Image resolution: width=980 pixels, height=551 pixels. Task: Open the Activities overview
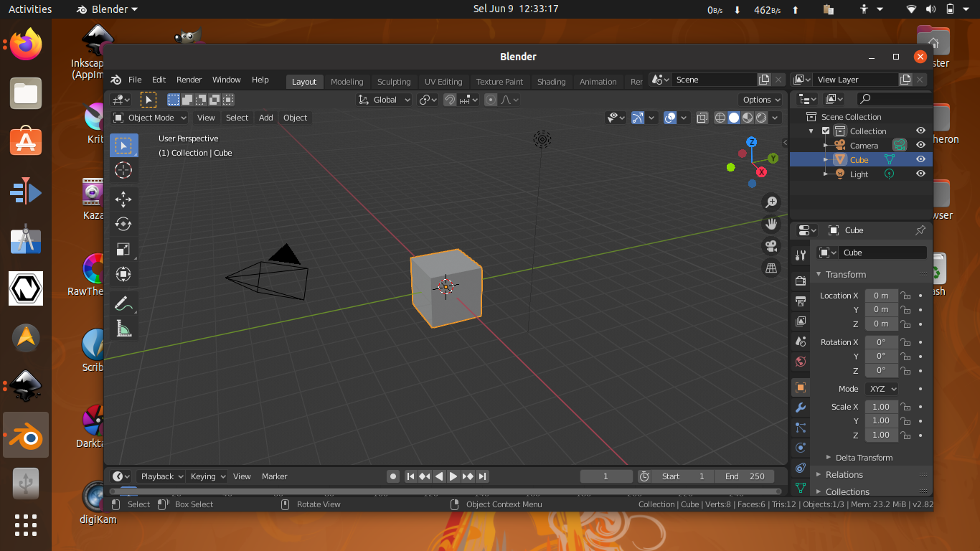(30, 9)
